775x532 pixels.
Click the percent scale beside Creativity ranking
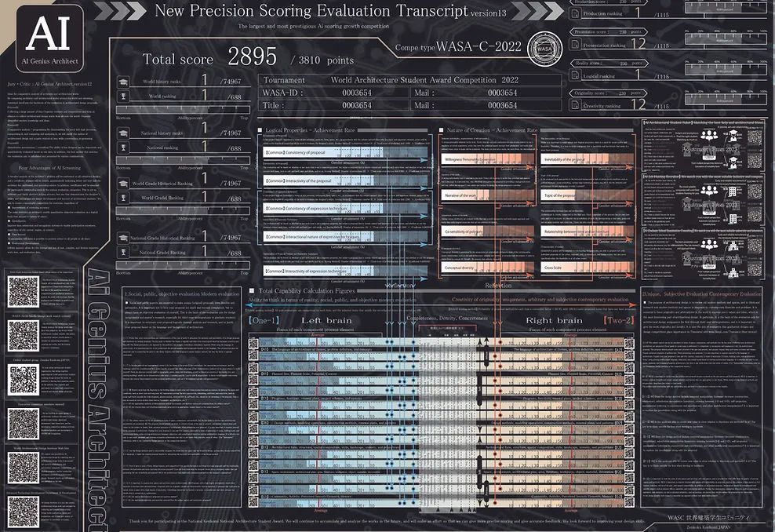click(726, 100)
